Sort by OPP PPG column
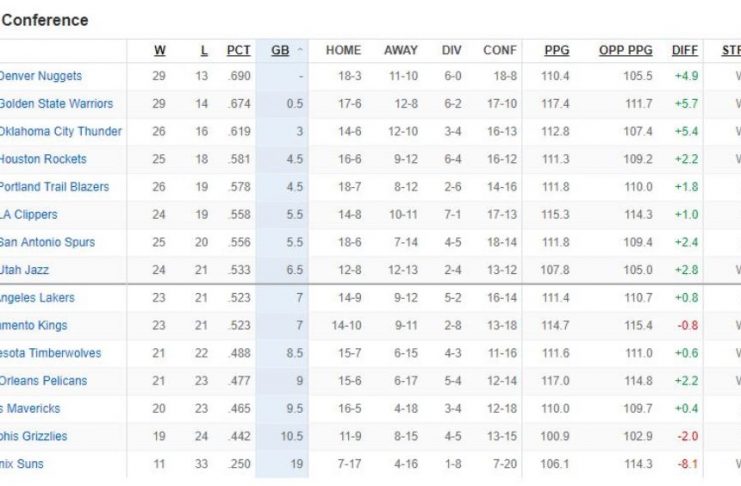 [x=625, y=51]
